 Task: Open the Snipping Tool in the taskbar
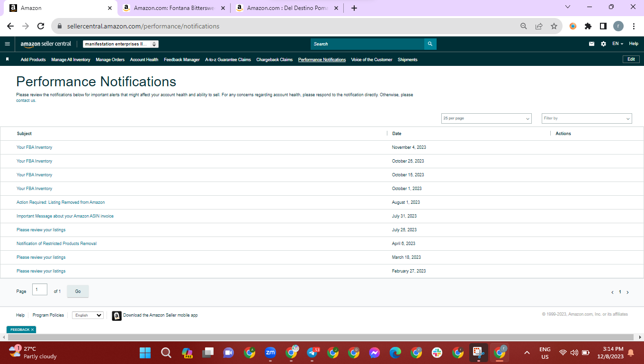478,353
